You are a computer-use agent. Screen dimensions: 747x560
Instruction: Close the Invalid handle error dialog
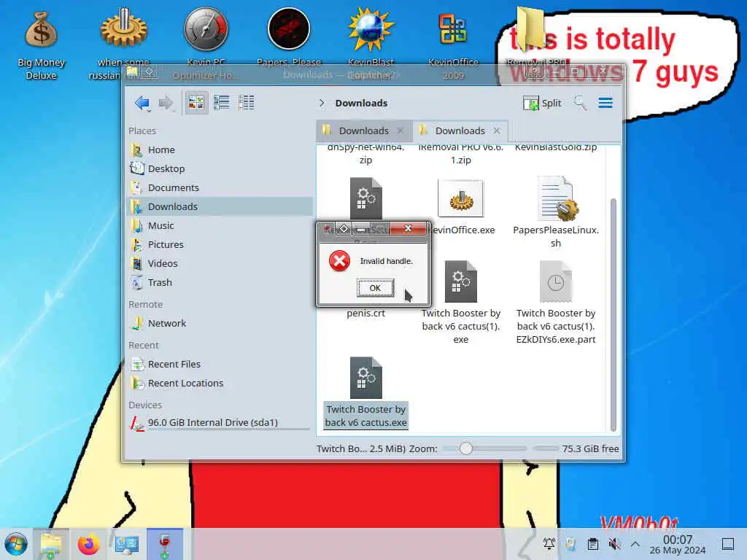[409, 228]
